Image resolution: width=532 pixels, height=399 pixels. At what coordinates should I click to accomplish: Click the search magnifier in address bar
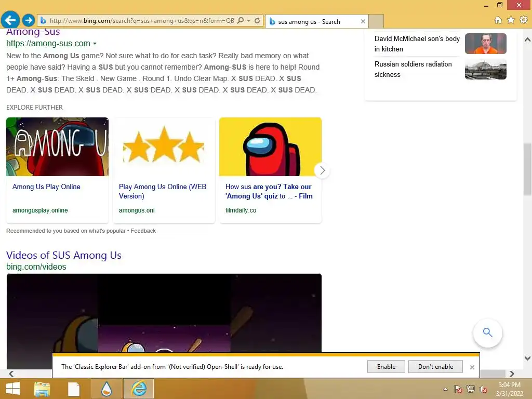click(x=241, y=20)
